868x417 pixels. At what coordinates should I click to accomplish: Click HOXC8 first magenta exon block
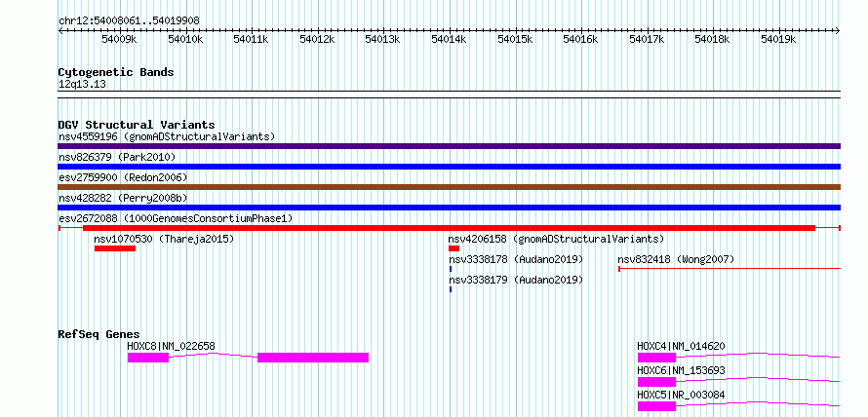148,358
